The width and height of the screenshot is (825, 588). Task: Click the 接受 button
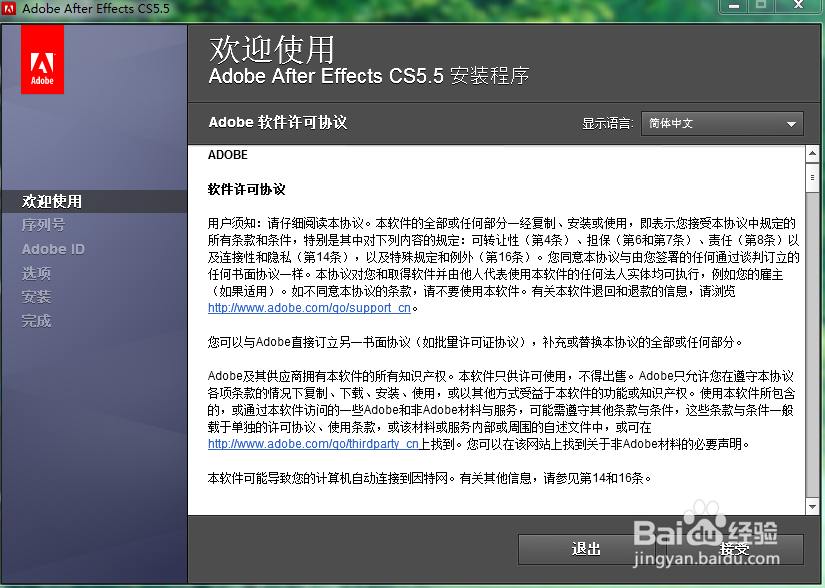[735, 549]
